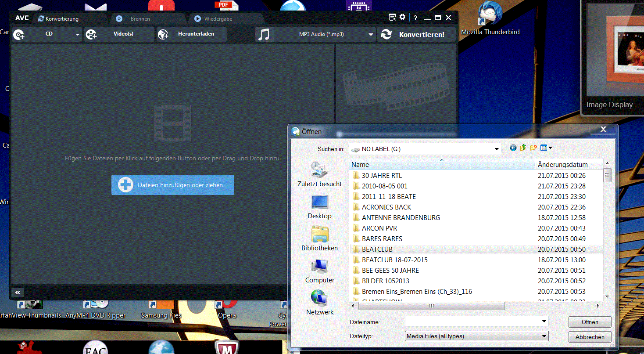
Task: Select the 2010-08-05 001 folder
Action: [384, 186]
